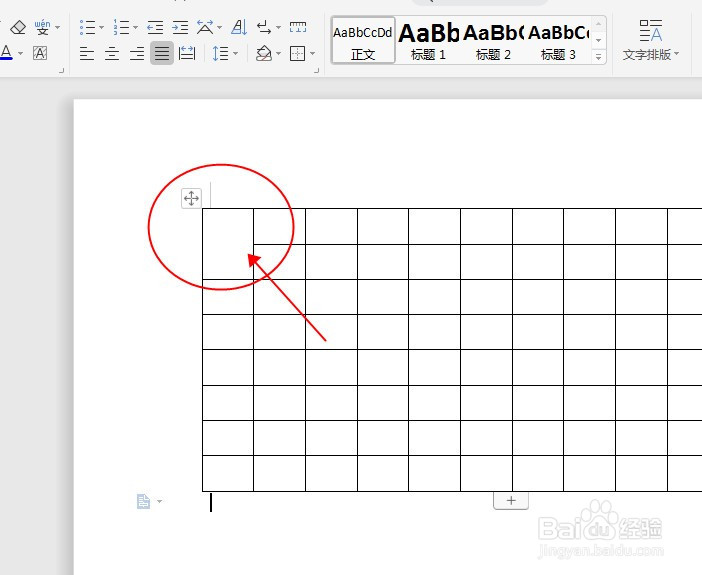Viewport: 702px width, 575px height.
Task: Expand the borders dropdown arrow
Action: [312, 54]
